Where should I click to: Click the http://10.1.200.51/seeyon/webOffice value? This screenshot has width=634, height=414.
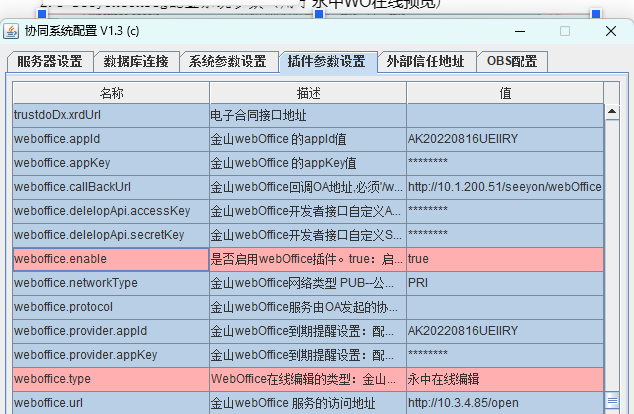pos(505,187)
